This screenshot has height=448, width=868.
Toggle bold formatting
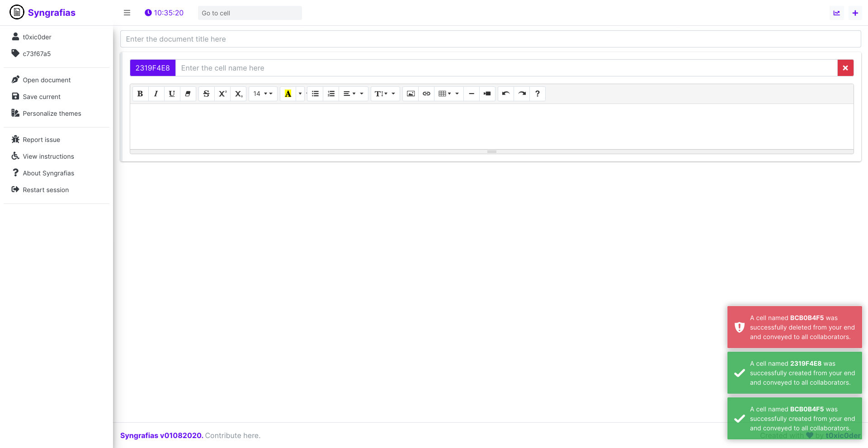click(140, 94)
